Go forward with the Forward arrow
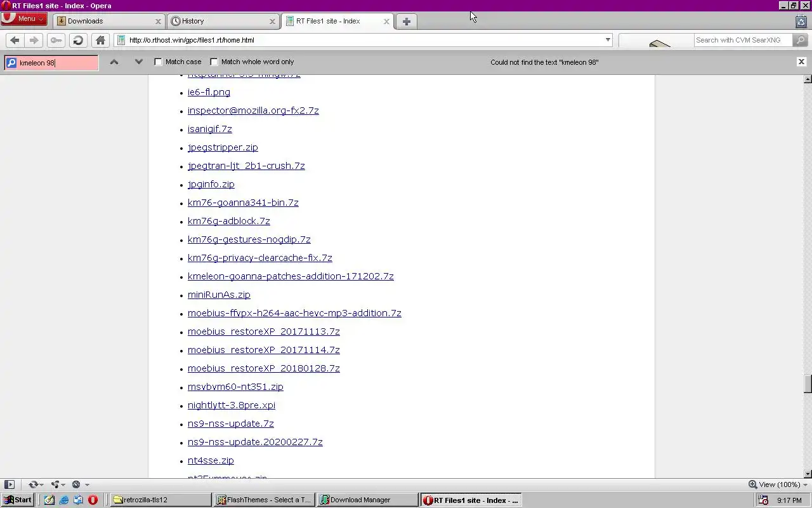 tap(34, 40)
